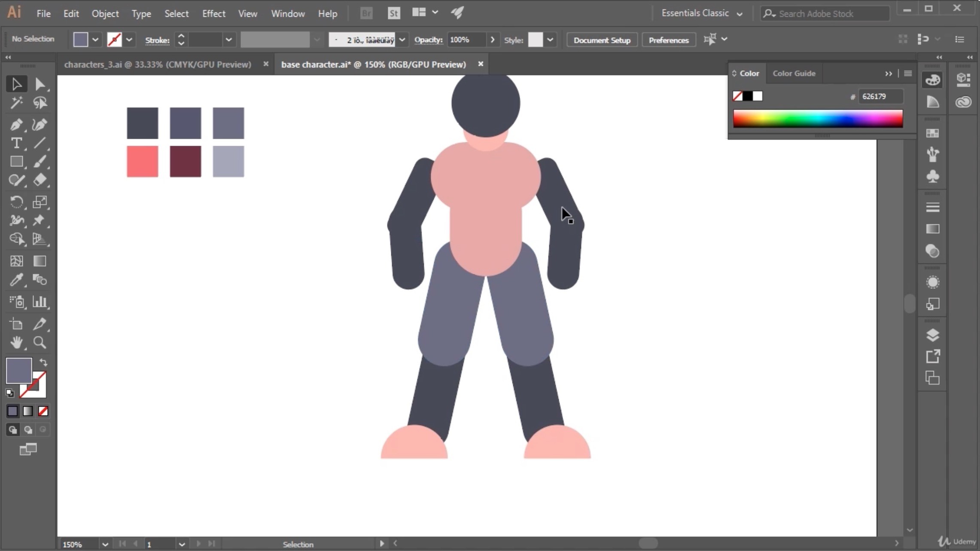Viewport: 980px width, 551px height.
Task: Open the Effect menu
Action: [x=213, y=13]
